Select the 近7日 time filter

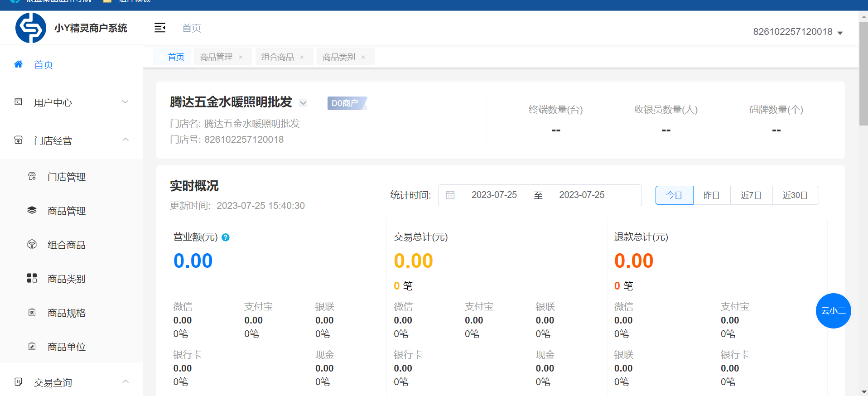(751, 195)
